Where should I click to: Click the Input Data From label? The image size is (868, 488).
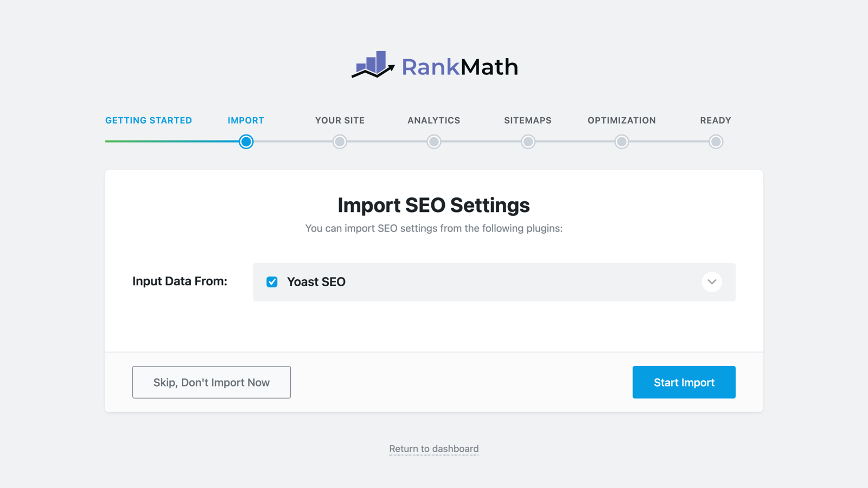pyautogui.click(x=180, y=281)
